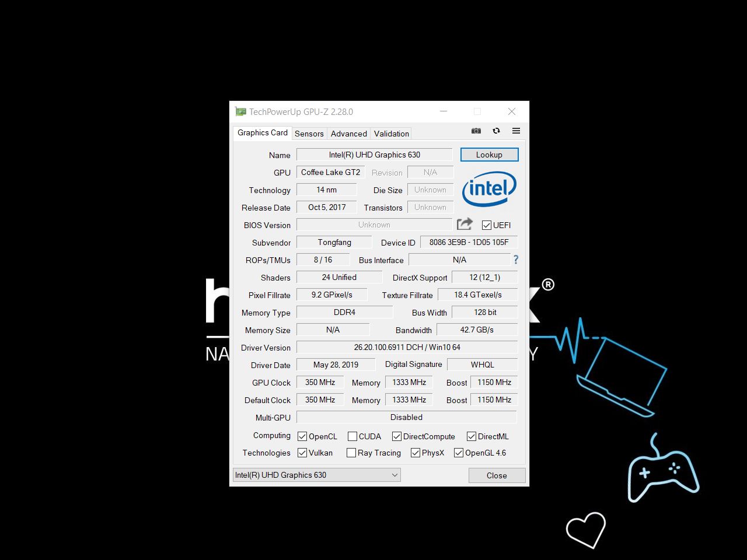The width and height of the screenshot is (747, 560).
Task: Click the Close button at bottom
Action: pyautogui.click(x=497, y=475)
